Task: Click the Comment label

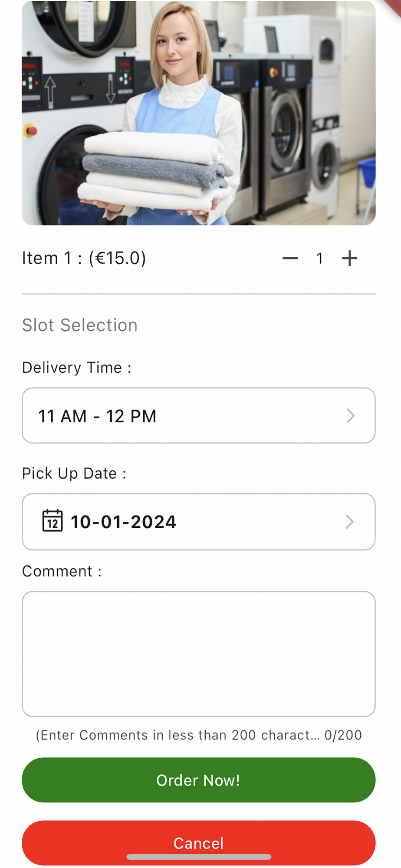Action: click(x=62, y=571)
